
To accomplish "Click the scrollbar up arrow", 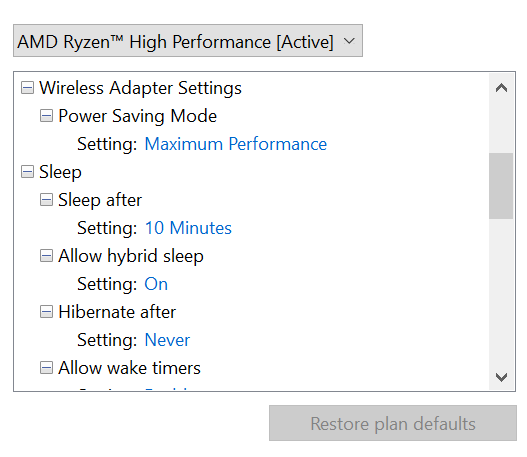I will [x=501, y=88].
